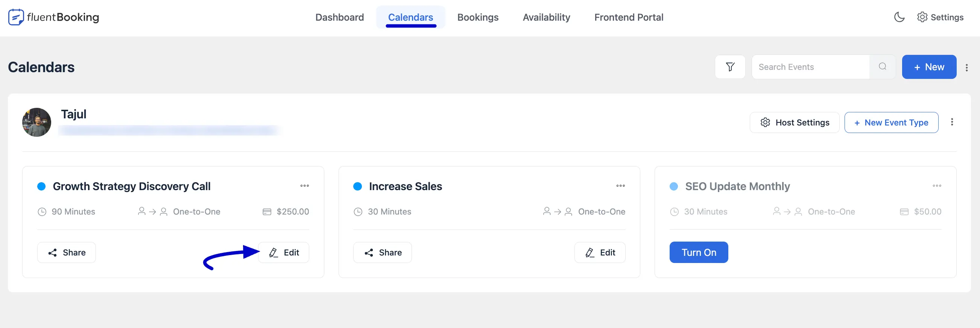Click the $250.00 price text

(x=293, y=212)
